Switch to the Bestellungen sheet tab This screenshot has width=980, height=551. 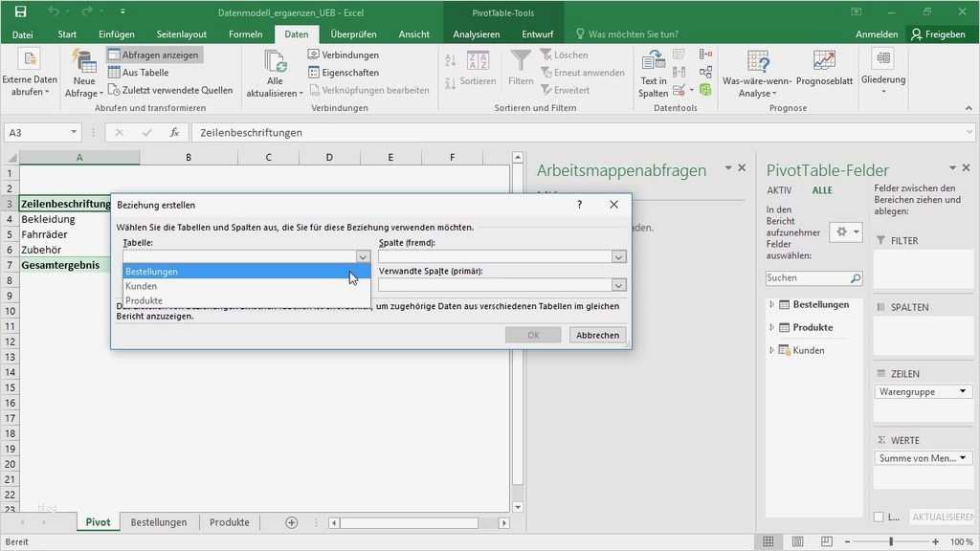click(x=159, y=522)
